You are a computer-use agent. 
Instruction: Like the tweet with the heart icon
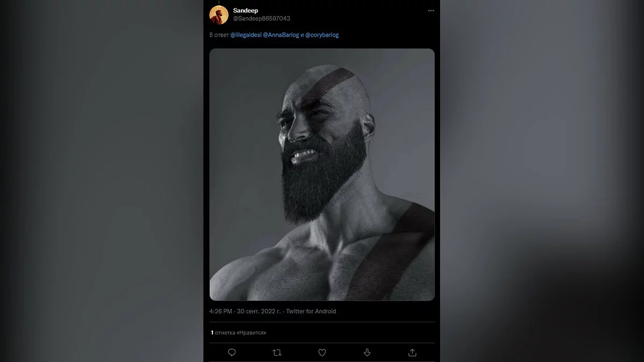pyautogui.click(x=322, y=352)
